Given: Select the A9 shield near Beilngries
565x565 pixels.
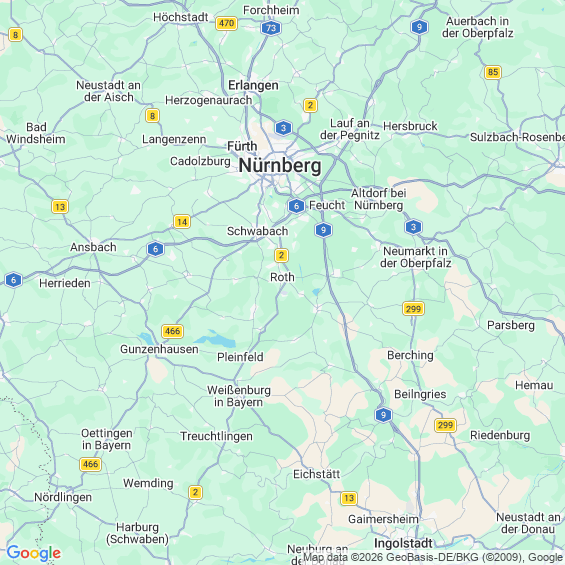Looking at the screenshot, I should [x=383, y=415].
